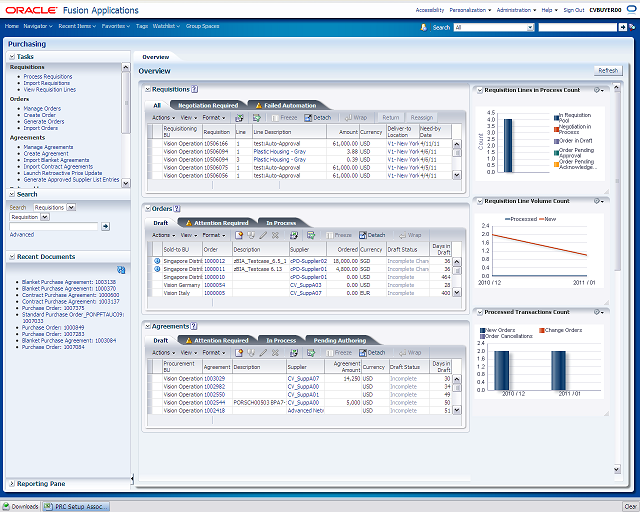Click Detach in the Agreements toolbar
Screen dimensions: 640x512
point(372,353)
